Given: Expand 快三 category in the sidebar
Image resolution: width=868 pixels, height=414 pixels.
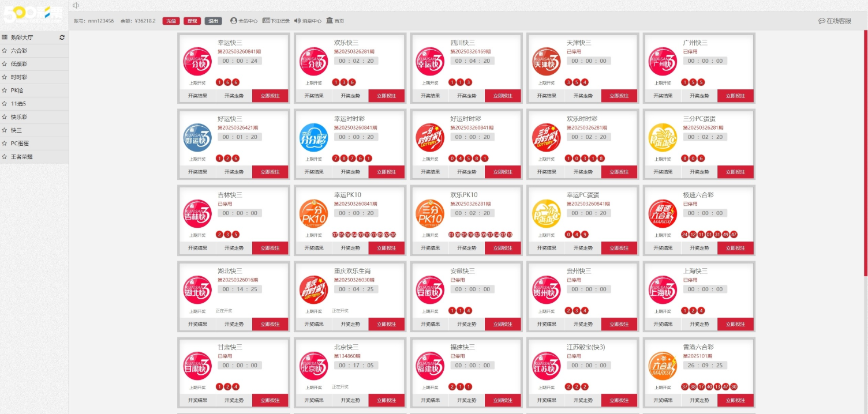Looking at the screenshot, I should tap(16, 130).
